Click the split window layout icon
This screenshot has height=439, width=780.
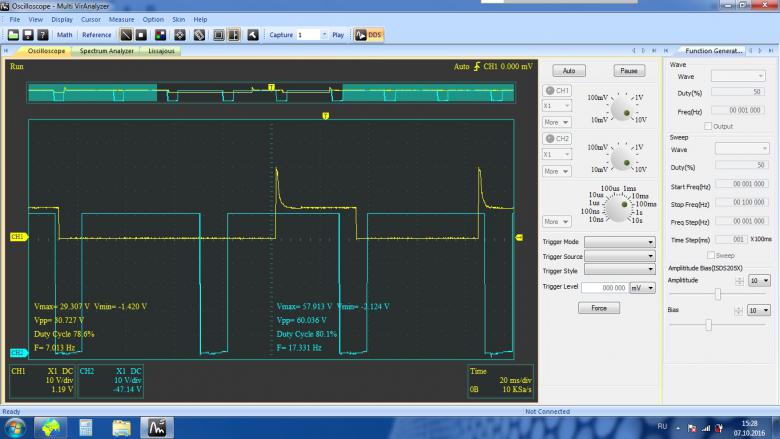pyautogui.click(x=233, y=35)
